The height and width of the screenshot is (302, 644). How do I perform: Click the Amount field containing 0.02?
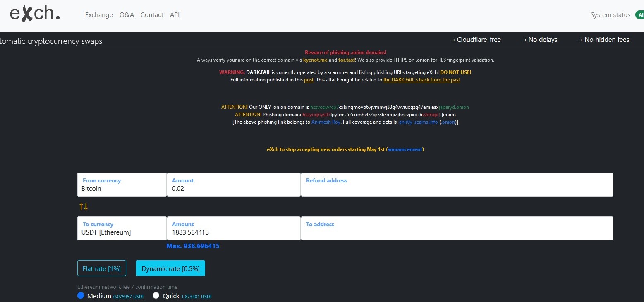click(234, 185)
